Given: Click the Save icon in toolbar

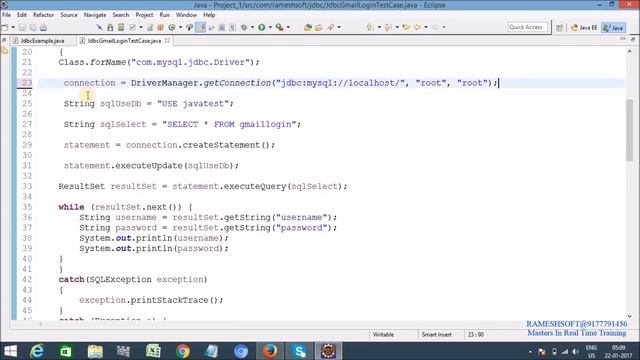Looking at the screenshot, I should pos(22,27).
